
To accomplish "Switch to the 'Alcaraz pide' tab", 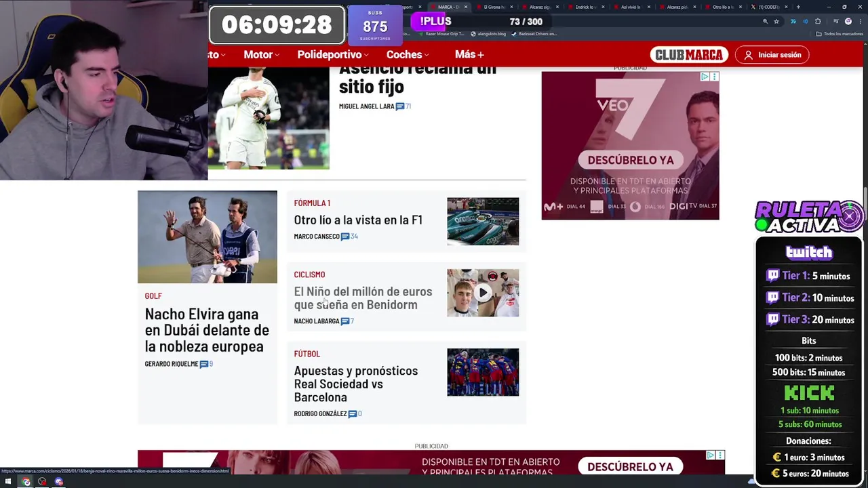I will [678, 7].
